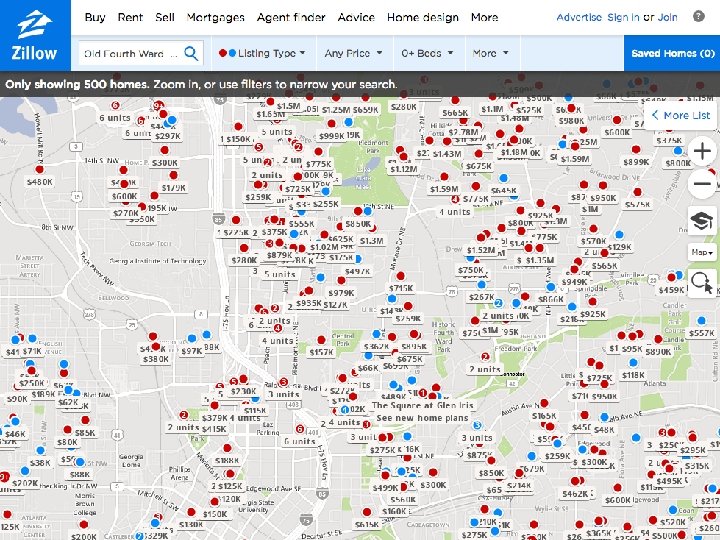Image resolution: width=720 pixels, height=540 pixels.
Task: Open the More filters dropdown
Action: pyautogui.click(x=490, y=53)
